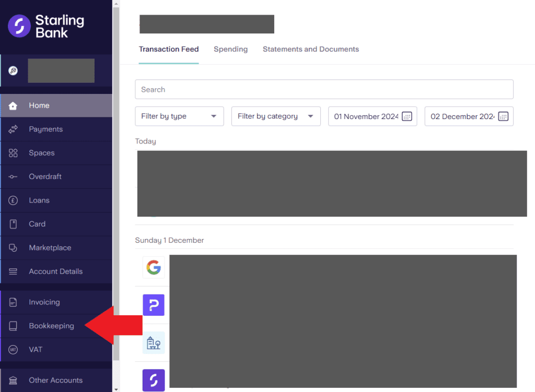
Task: Open the Bookkeeping menu item
Action: tap(56, 326)
